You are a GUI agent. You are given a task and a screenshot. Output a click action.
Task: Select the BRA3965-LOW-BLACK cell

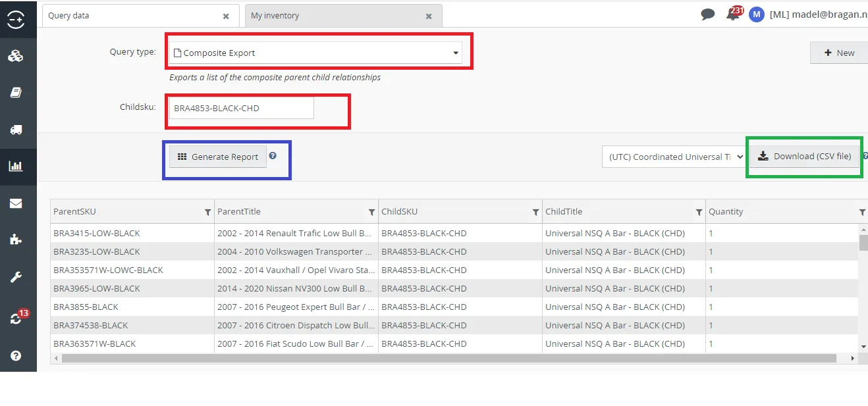click(132, 288)
